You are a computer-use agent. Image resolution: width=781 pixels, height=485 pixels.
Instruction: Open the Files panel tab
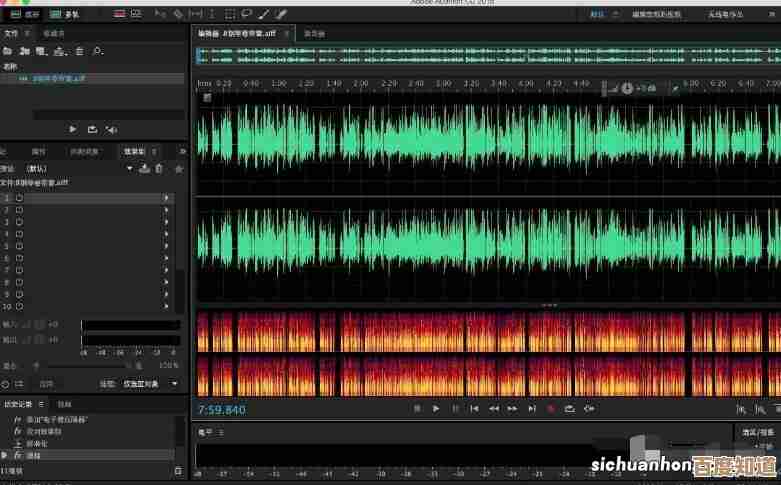click(11, 33)
